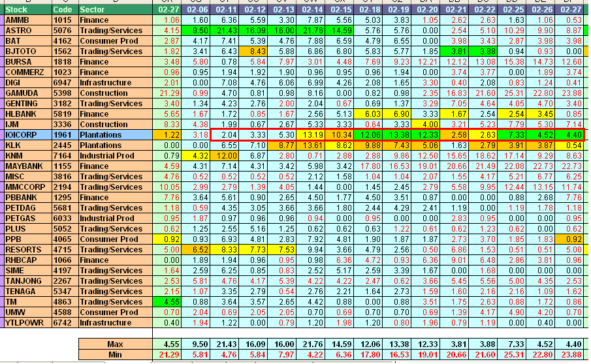Select the yellow 12.00 cell in KNM row
The height and width of the screenshot is (364, 591).
(226, 156)
